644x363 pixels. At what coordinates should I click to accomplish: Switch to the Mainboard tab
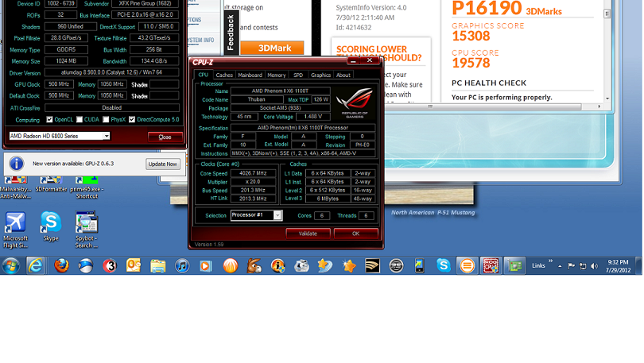click(250, 75)
